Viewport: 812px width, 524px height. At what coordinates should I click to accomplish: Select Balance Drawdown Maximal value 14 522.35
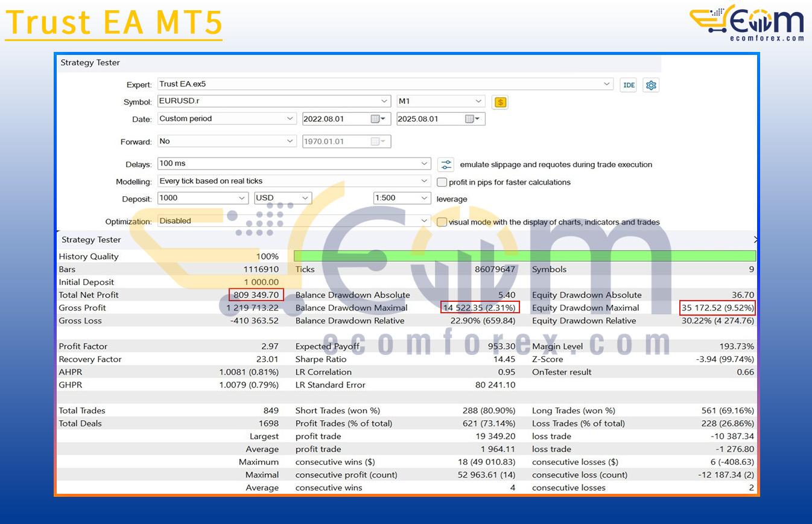coord(480,308)
